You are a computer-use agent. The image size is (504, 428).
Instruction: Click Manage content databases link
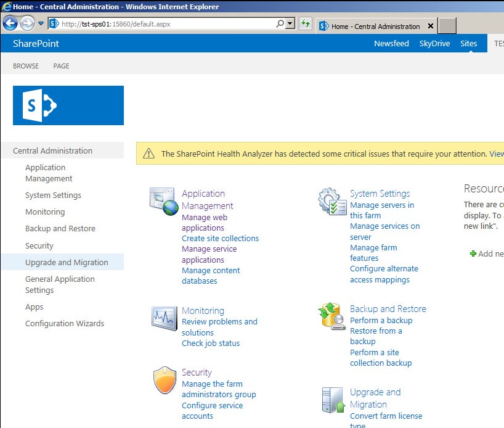211,276
